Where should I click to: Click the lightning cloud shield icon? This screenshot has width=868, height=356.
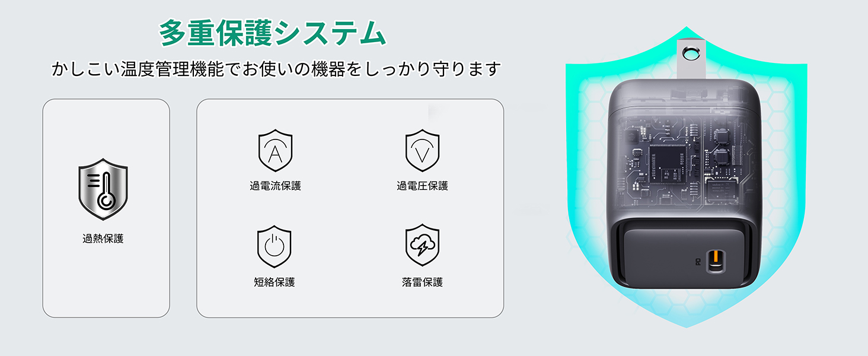(x=422, y=246)
